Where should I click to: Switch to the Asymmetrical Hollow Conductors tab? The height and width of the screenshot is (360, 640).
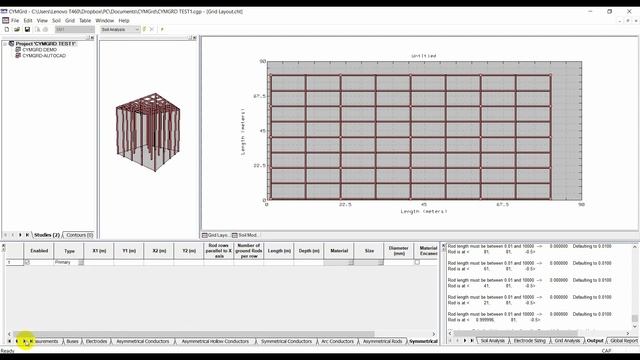point(215,341)
